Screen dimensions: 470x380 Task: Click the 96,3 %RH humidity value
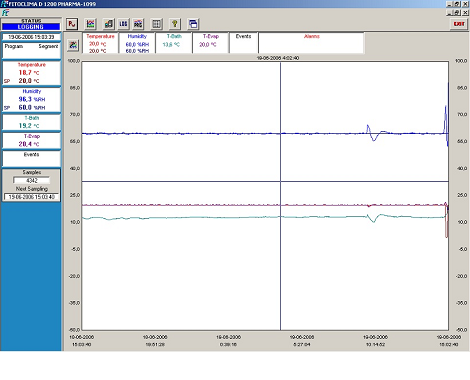[32, 99]
